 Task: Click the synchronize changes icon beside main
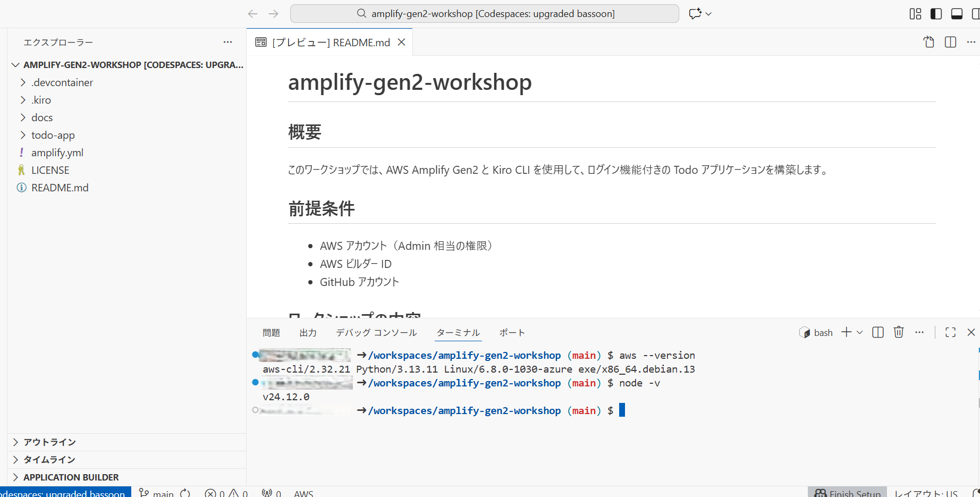[185, 493]
